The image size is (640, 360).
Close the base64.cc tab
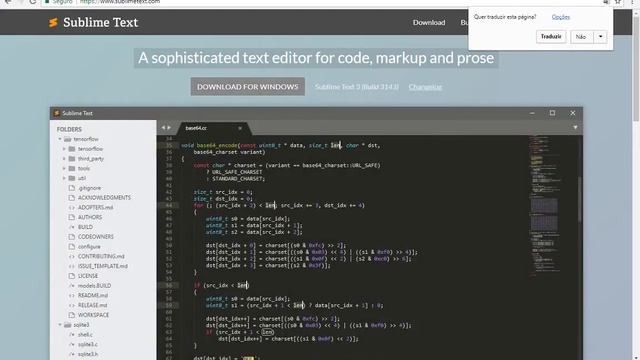pos(240,128)
